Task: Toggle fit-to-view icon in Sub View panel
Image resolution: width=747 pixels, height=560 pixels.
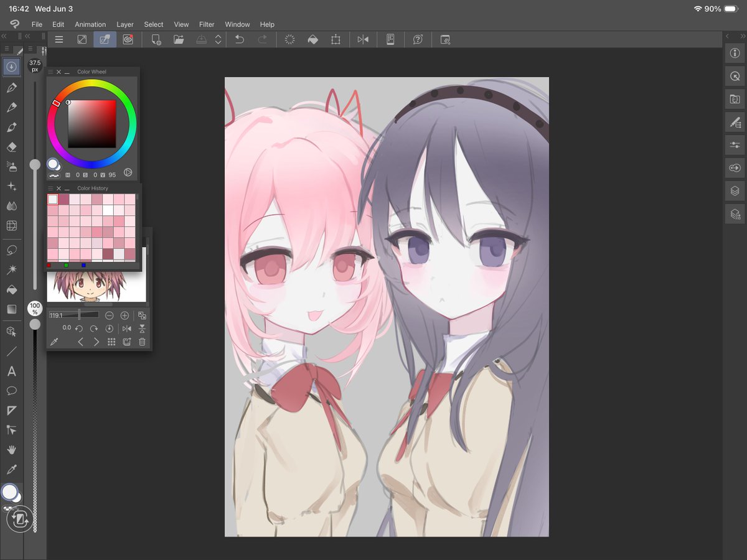Action: tap(142, 315)
